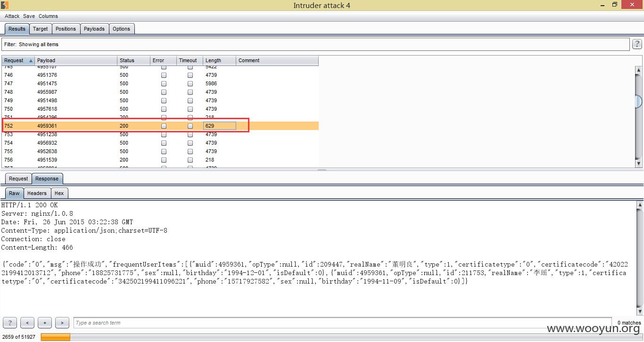The height and width of the screenshot is (342, 644).
Task: Click the filter bar showing all items
Action: click(x=315, y=44)
